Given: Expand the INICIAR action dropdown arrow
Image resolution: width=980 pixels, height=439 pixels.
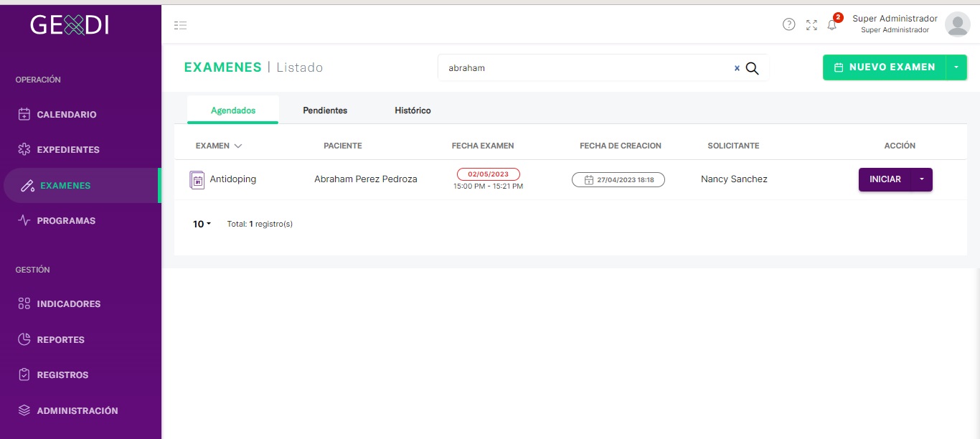Looking at the screenshot, I should (922, 179).
